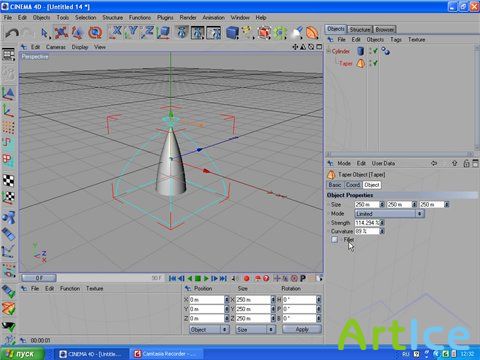Click attribute manager back arrow

coord(434,163)
